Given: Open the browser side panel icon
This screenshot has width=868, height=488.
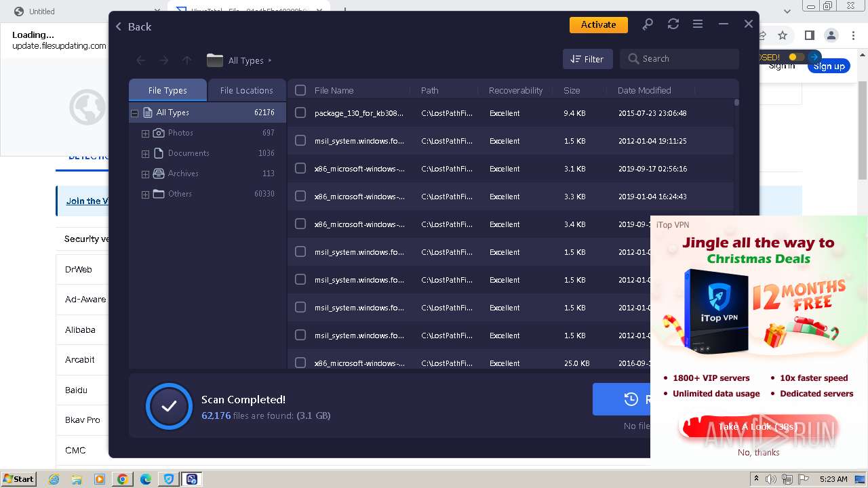Looking at the screenshot, I should tap(809, 35).
